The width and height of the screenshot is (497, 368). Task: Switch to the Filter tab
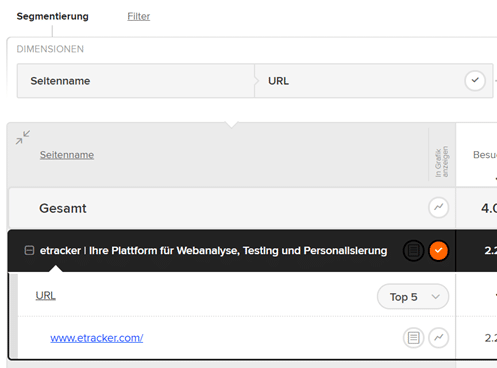click(139, 16)
